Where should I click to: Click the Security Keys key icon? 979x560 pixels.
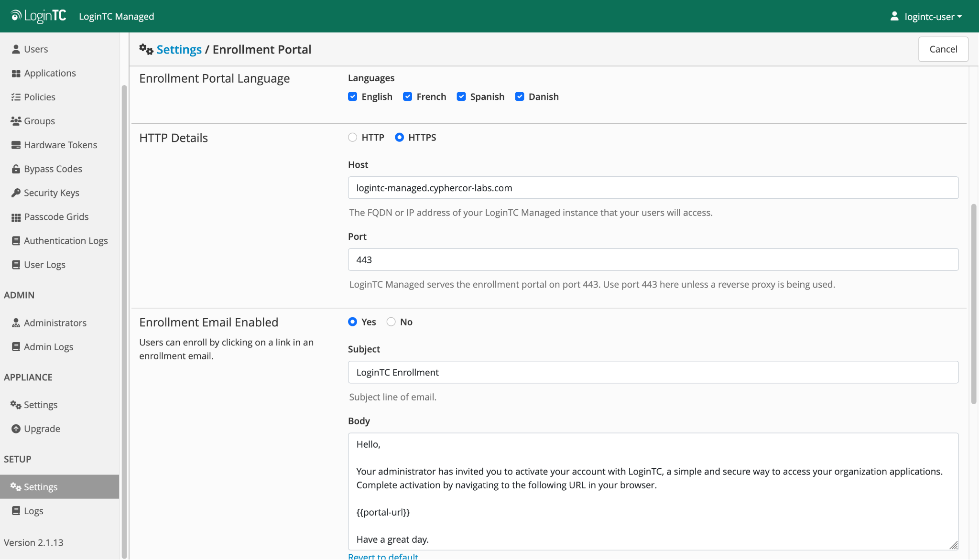click(x=16, y=193)
